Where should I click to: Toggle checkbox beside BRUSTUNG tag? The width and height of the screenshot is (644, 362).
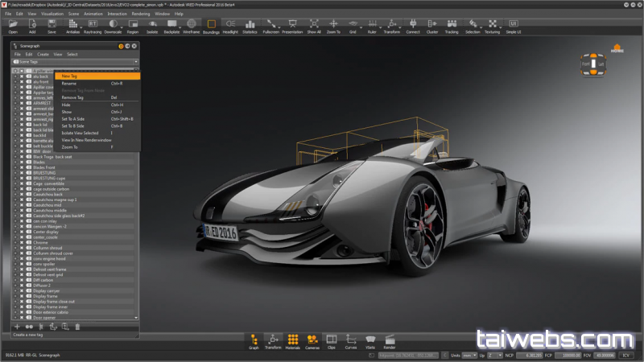pyautogui.click(x=22, y=172)
